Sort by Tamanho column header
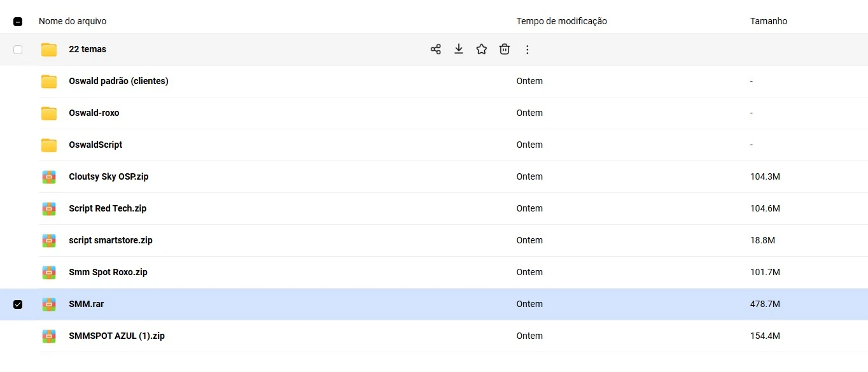The image size is (868, 372). pos(768,21)
